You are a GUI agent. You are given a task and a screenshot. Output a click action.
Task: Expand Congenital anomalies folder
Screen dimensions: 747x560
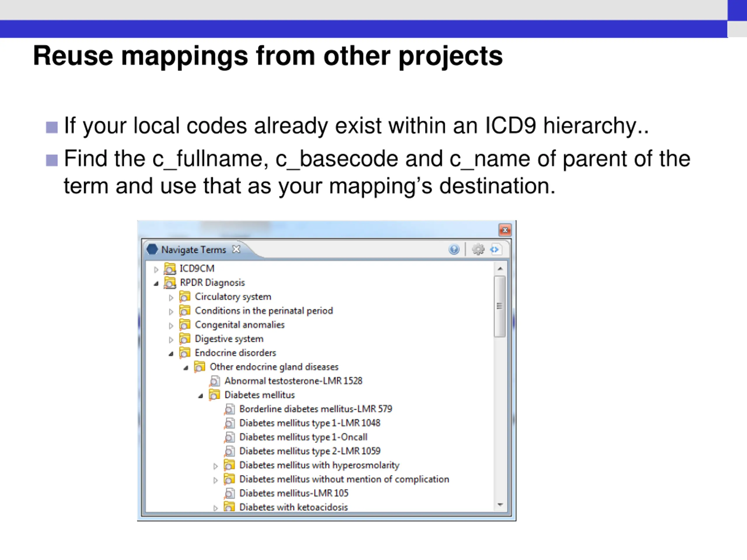[x=171, y=325]
